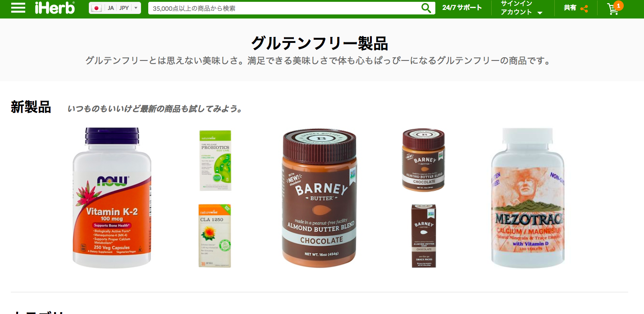Open the Mezotrace Calcium Magnesium bottle
Viewport: 644px width, 314px height.
[528, 198]
